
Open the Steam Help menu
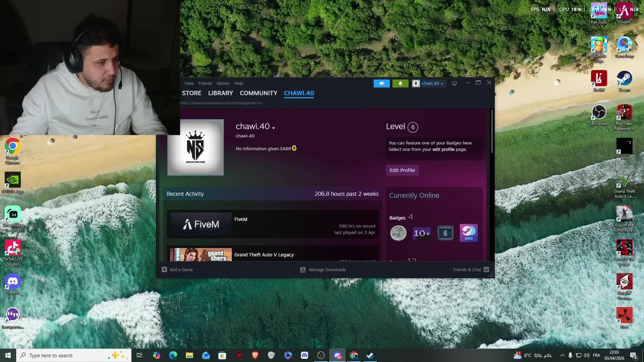coord(238,83)
